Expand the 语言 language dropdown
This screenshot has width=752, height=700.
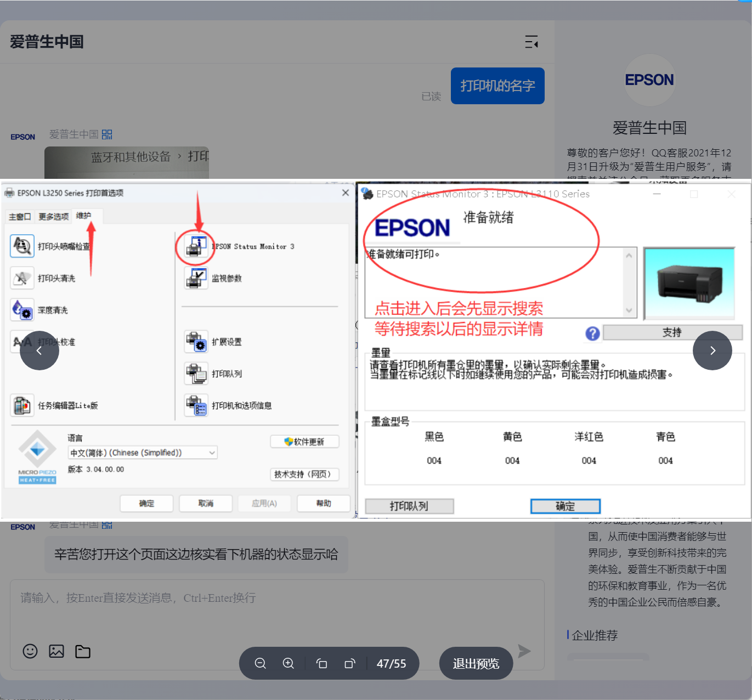(143, 453)
